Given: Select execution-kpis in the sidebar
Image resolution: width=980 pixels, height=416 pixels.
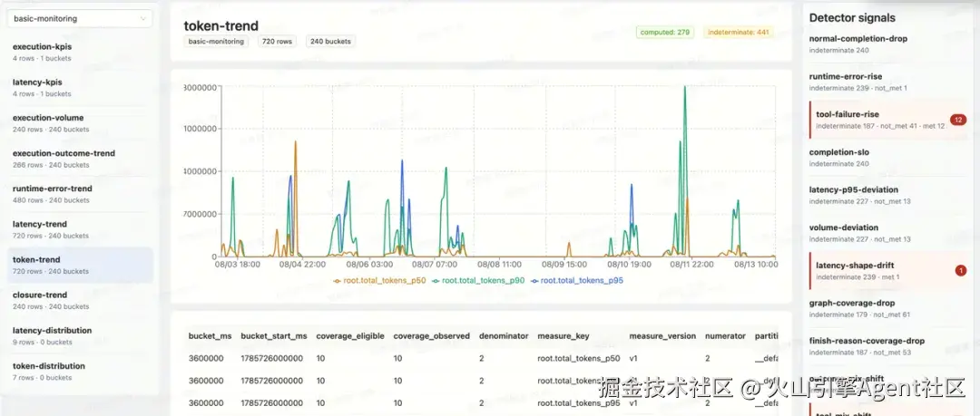Looking at the screenshot, I should coord(79,52).
